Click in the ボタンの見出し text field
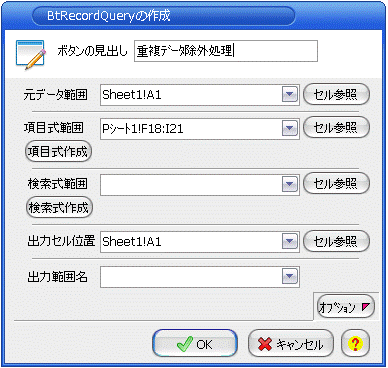This screenshot has width=388, height=368. click(226, 51)
